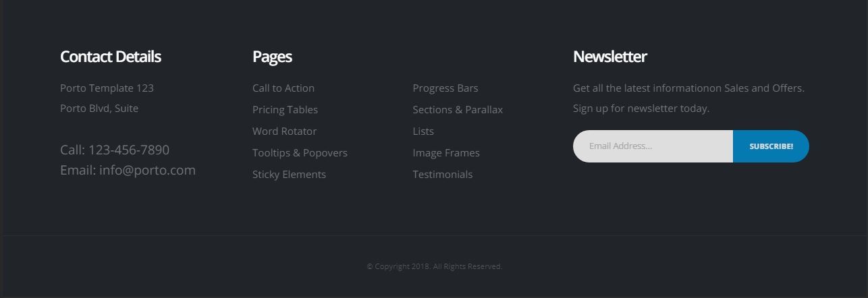Open the Progress Bars page link
The image size is (868, 298).
pyautogui.click(x=445, y=88)
